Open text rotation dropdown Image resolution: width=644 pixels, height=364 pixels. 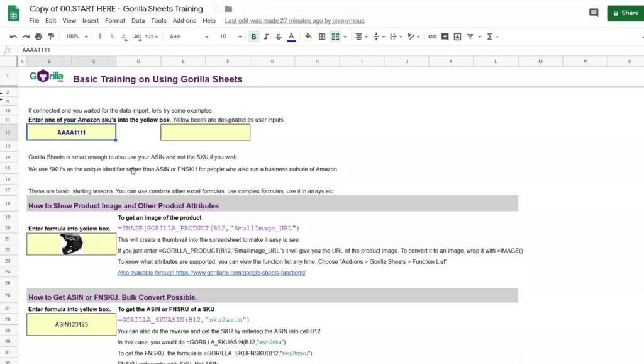(413, 37)
